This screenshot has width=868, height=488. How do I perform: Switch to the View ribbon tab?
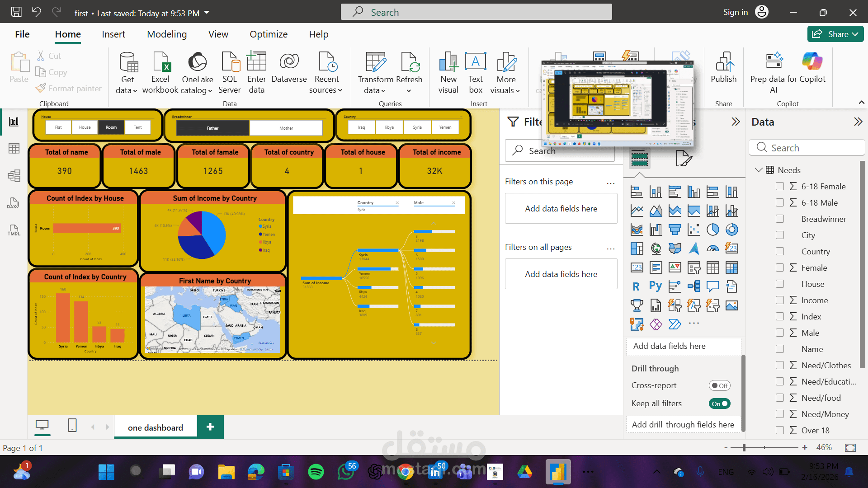coord(218,34)
